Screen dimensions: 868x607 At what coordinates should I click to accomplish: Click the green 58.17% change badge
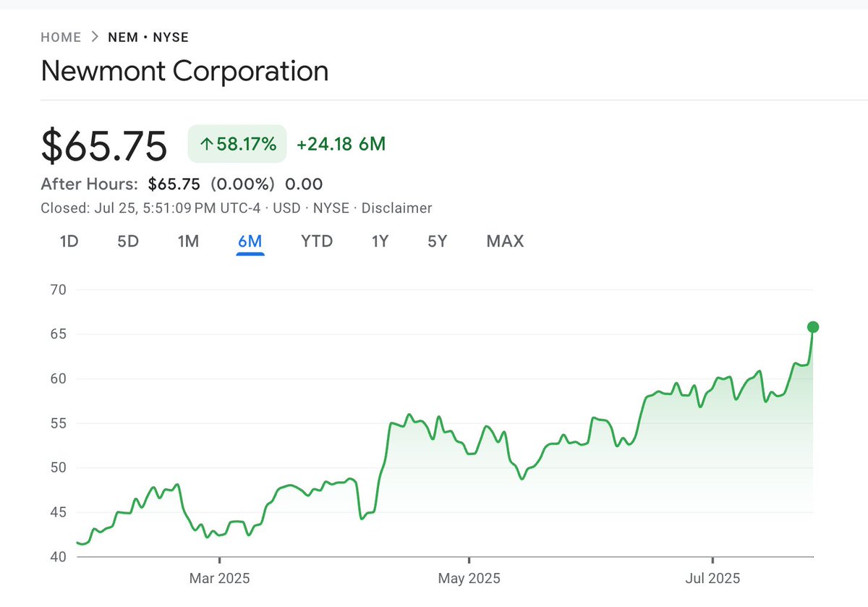click(237, 144)
